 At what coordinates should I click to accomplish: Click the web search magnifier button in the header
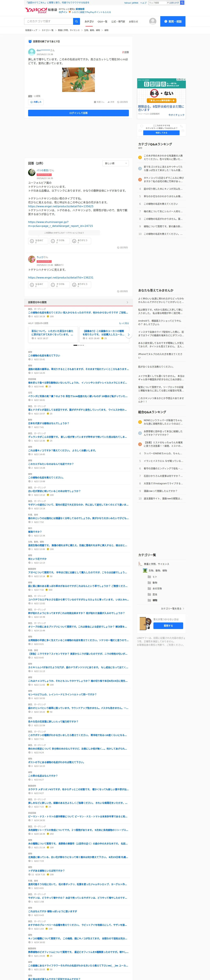tap(182, 3)
